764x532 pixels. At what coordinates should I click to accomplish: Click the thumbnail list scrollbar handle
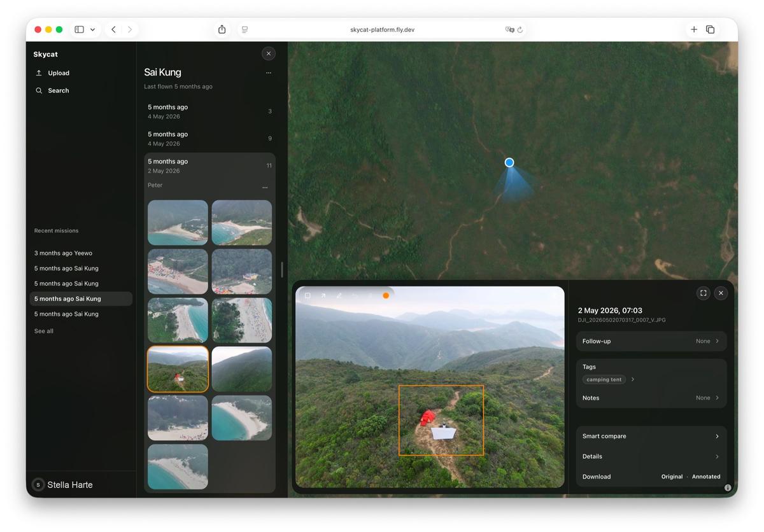point(282,269)
